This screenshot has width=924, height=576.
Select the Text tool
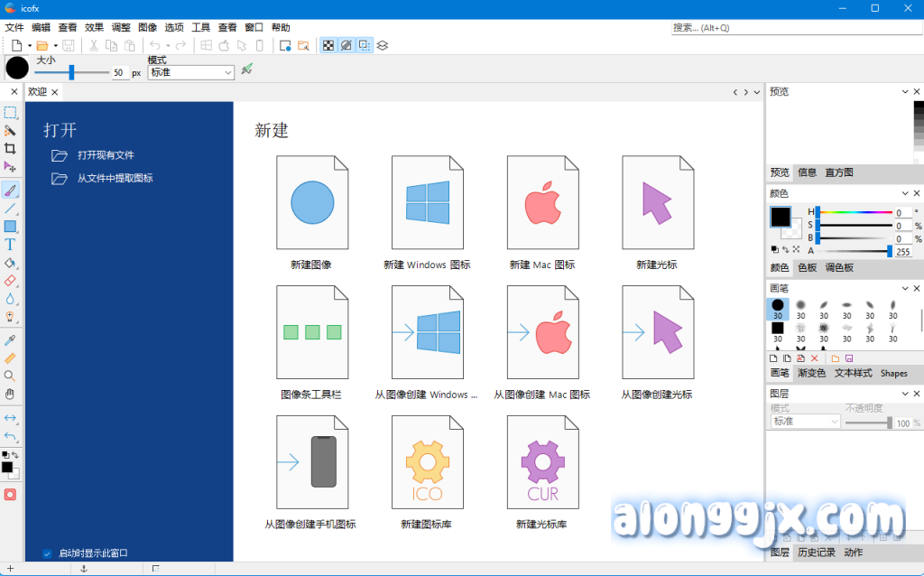(x=10, y=245)
